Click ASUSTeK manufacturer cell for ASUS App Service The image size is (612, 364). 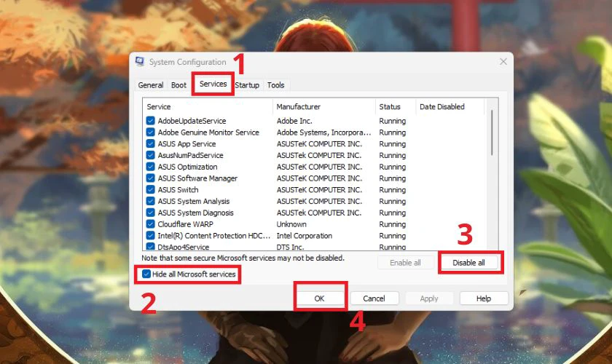(x=319, y=144)
